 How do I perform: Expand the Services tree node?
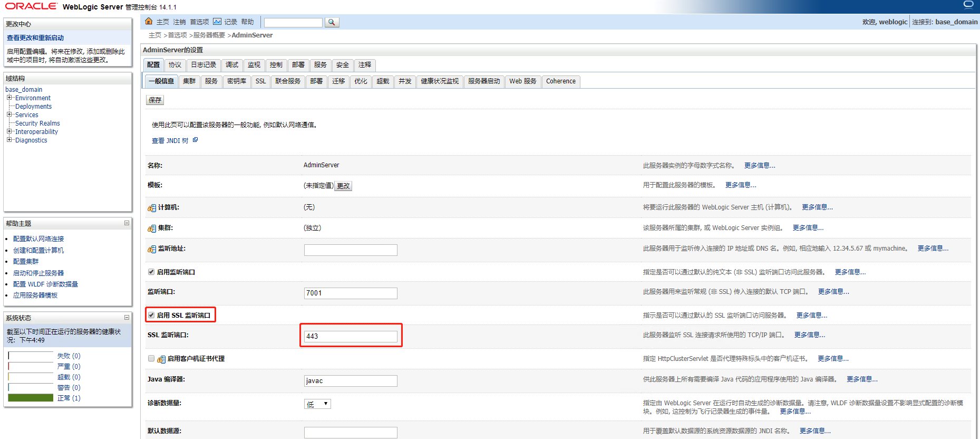tap(9, 115)
